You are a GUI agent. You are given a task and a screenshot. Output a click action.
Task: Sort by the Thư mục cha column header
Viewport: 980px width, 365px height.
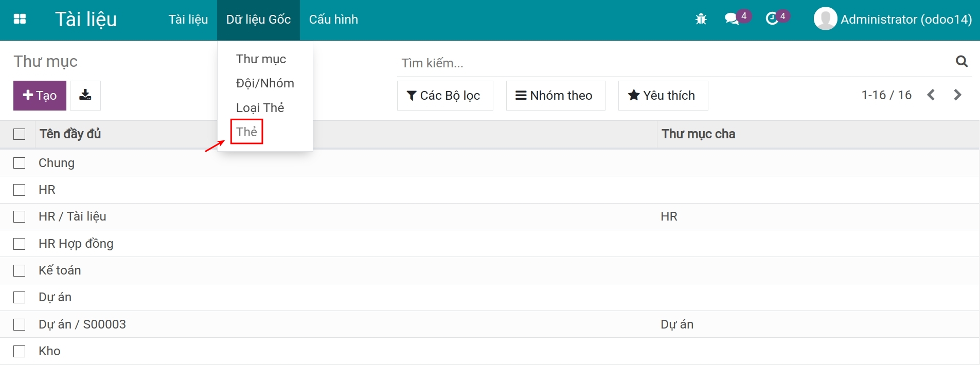[698, 134]
